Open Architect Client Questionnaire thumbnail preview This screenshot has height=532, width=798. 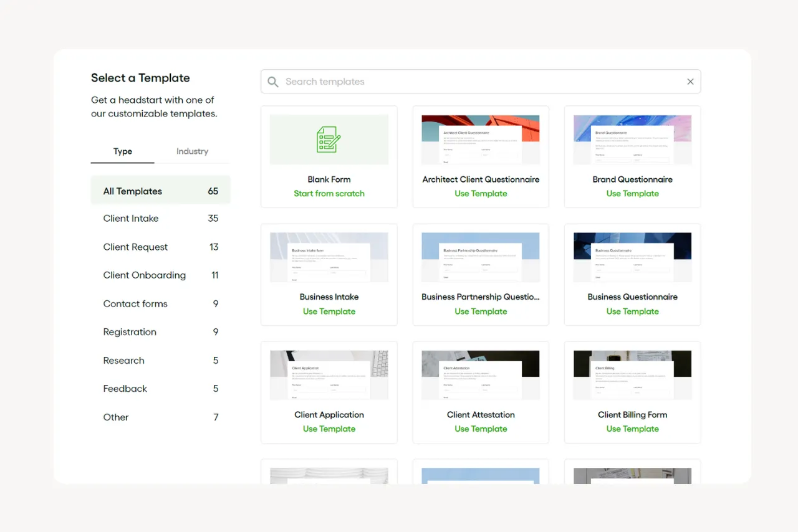(481, 140)
